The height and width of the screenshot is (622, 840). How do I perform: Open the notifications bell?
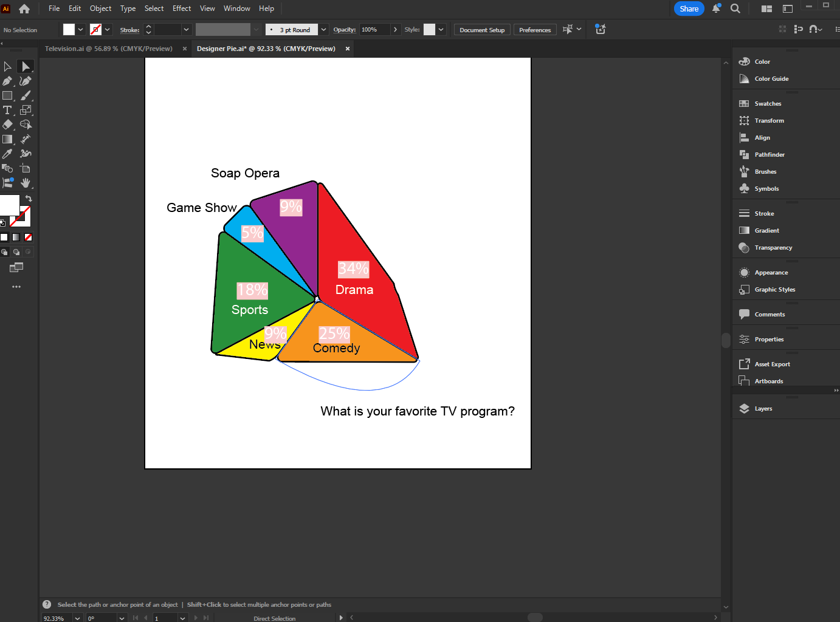[716, 9]
